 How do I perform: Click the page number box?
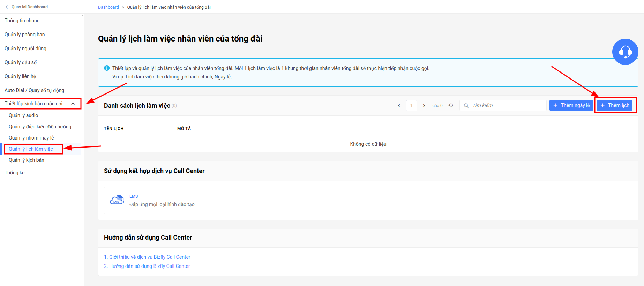(x=411, y=106)
